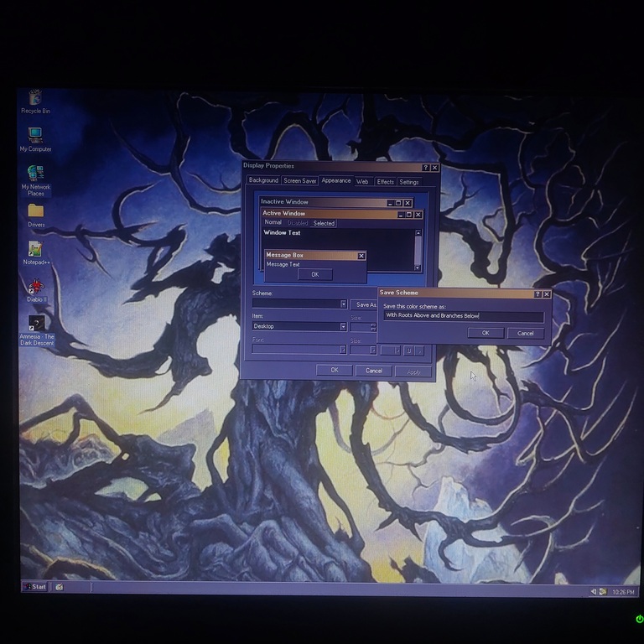644x644 pixels.
Task: Go to the Effects tab
Action: tap(385, 181)
